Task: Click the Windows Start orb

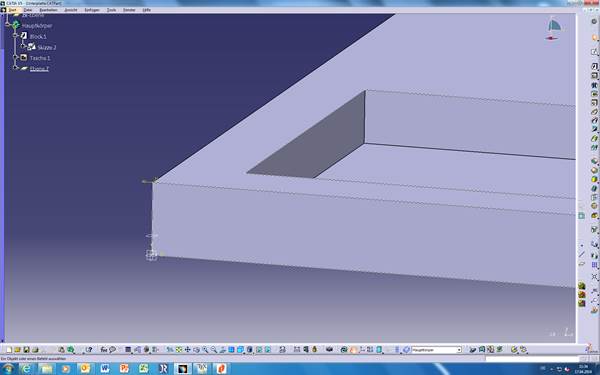Action: 7,368
